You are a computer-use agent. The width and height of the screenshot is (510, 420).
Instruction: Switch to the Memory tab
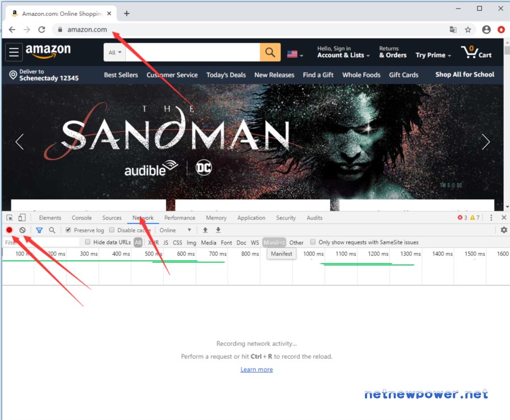coord(216,217)
